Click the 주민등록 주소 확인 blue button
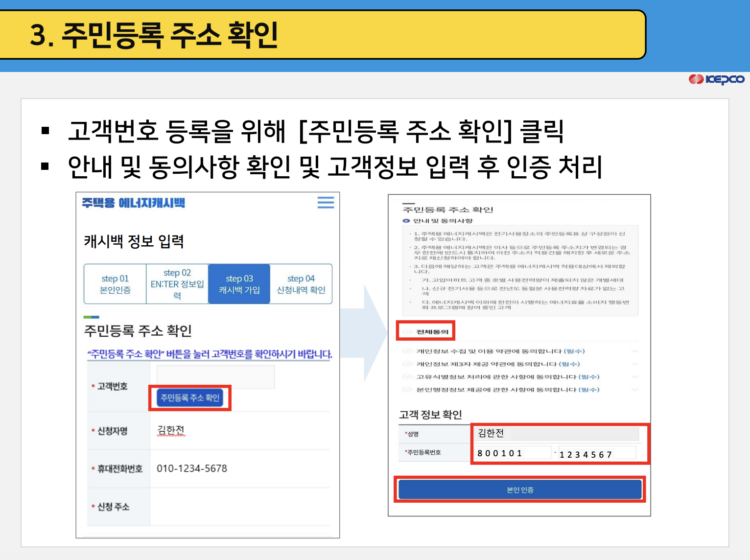Viewport: 750px width, 560px height. (190, 397)
